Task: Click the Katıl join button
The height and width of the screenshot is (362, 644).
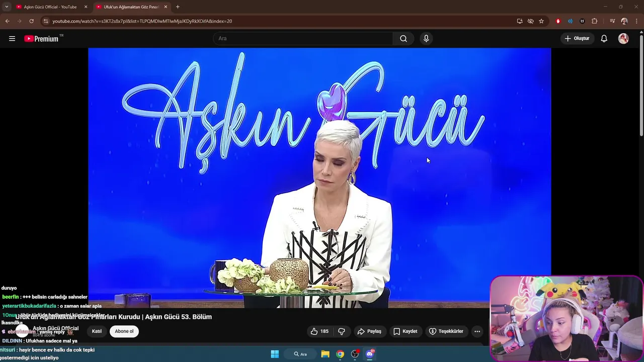Action: [97, 331]
